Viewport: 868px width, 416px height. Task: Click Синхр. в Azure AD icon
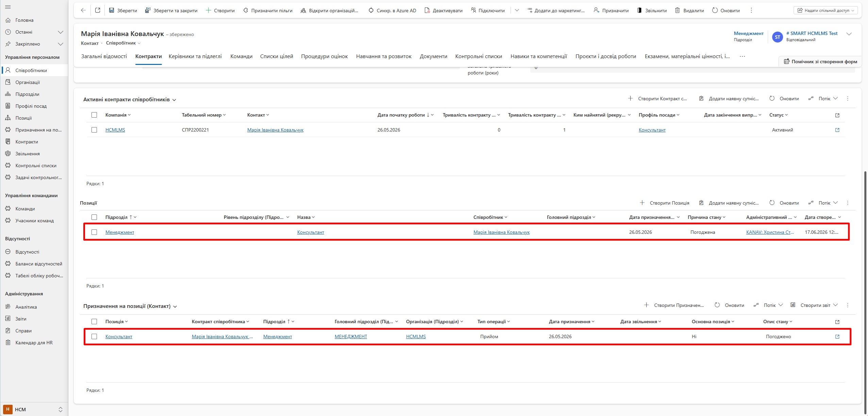(x=371, y=11)
